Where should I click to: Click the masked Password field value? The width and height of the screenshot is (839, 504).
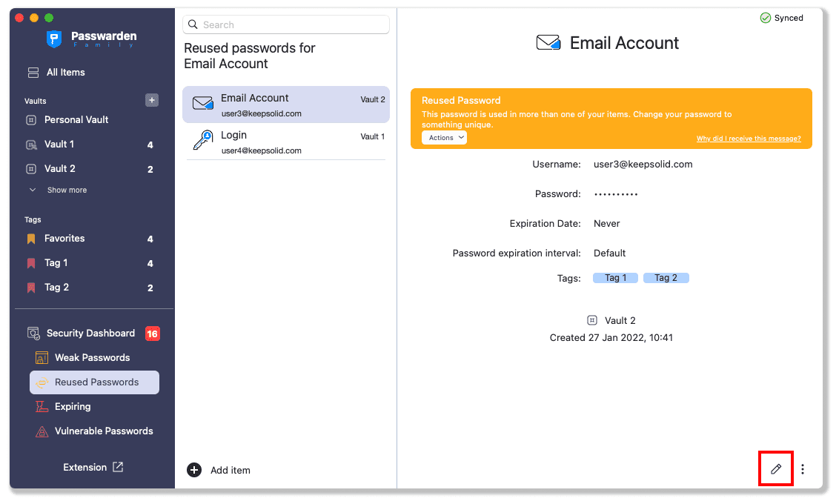point(616,194)
